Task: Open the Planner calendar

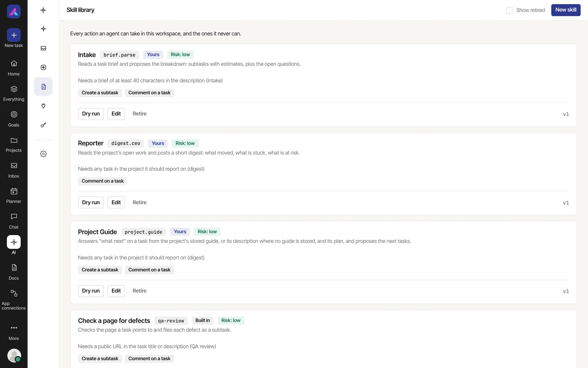Action: pyautogui.click(x=14, y=196)
